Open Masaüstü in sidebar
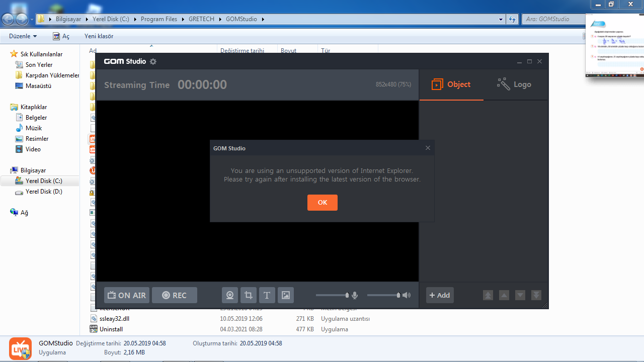This screenshot has height=362, width=644. coord(38,86)
